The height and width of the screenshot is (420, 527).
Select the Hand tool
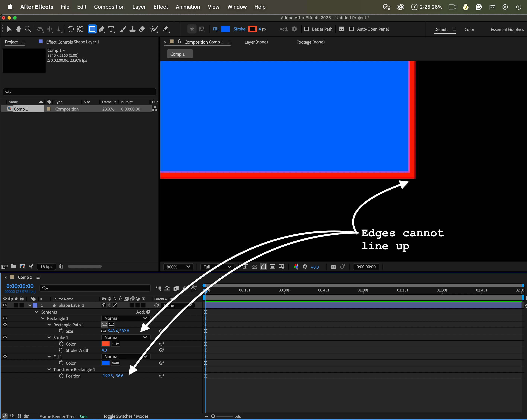click(18, 29)
